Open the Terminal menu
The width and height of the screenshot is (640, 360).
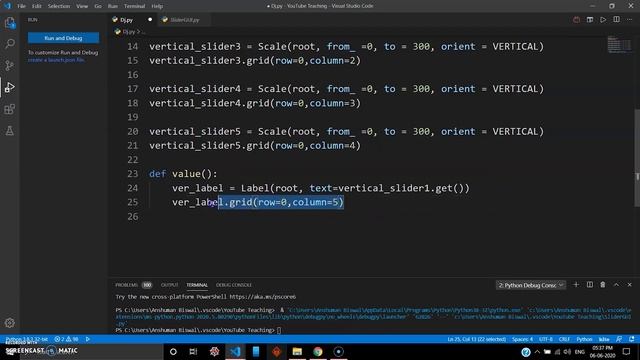[x=134, y=6]
